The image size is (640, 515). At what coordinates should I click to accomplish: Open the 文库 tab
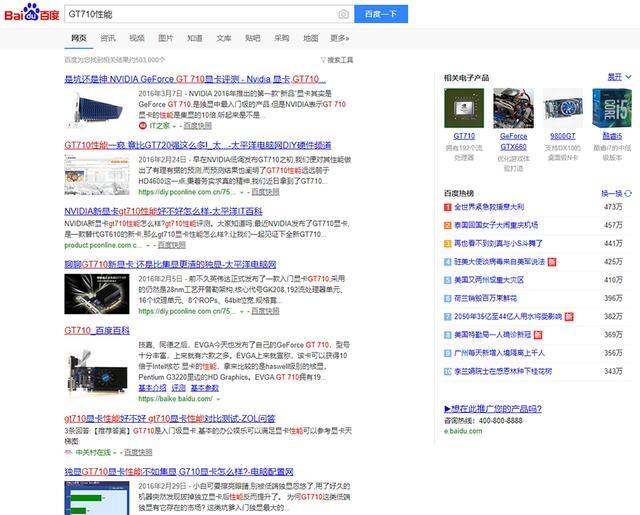coord(224,38)
